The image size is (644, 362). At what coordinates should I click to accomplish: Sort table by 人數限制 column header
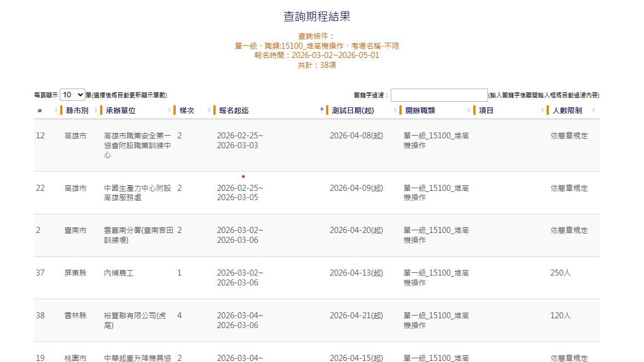[x=567, y=110]
